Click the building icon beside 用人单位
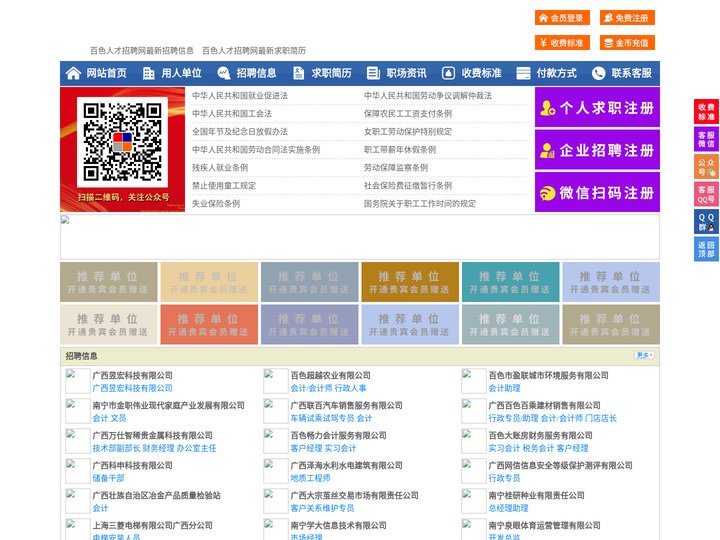This screenshot has height=540, width=720. click(148, 73)
